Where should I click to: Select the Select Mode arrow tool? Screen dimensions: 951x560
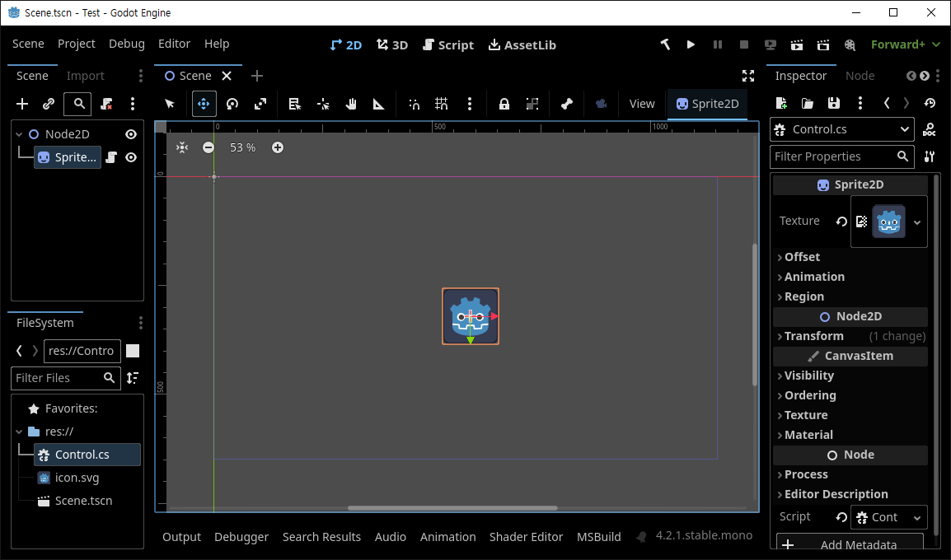pyautogui.click(x=170, y=104)
